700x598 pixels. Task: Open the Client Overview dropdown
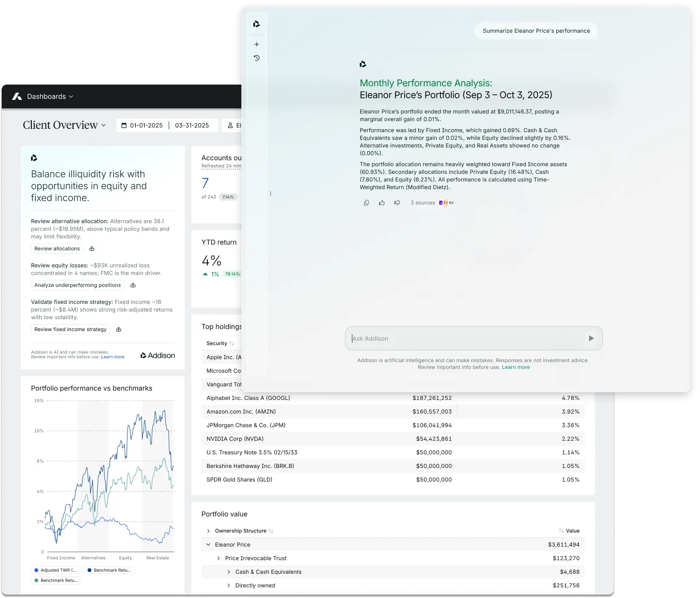click(64, 125)
